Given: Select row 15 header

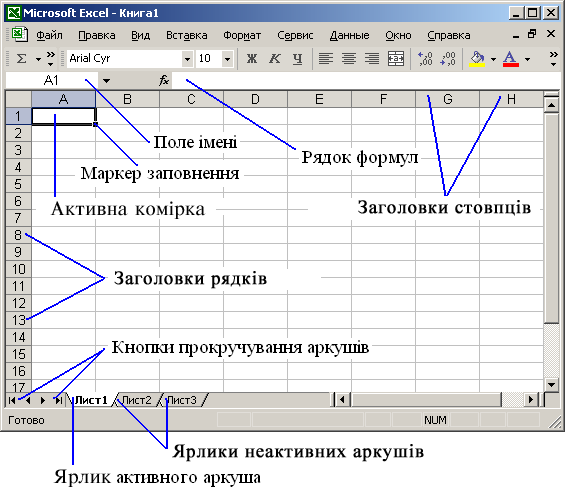Looking at the screenshot, I should [x=18, y=354].
